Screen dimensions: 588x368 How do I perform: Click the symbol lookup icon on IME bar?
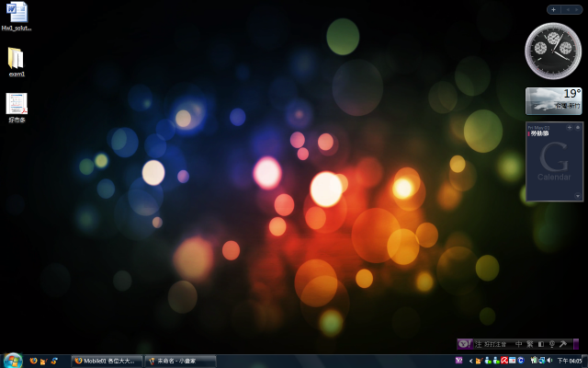pyautogui.click(x=552, y=344)
